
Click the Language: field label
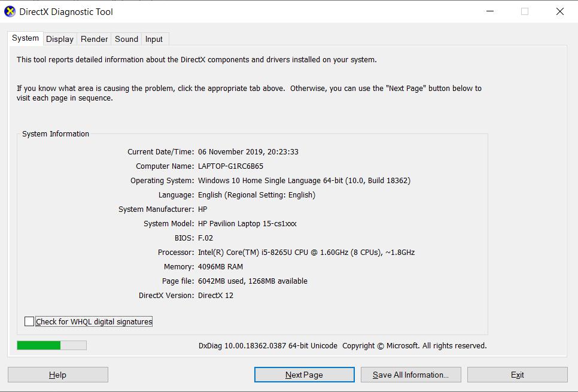(x=176, y=195)
